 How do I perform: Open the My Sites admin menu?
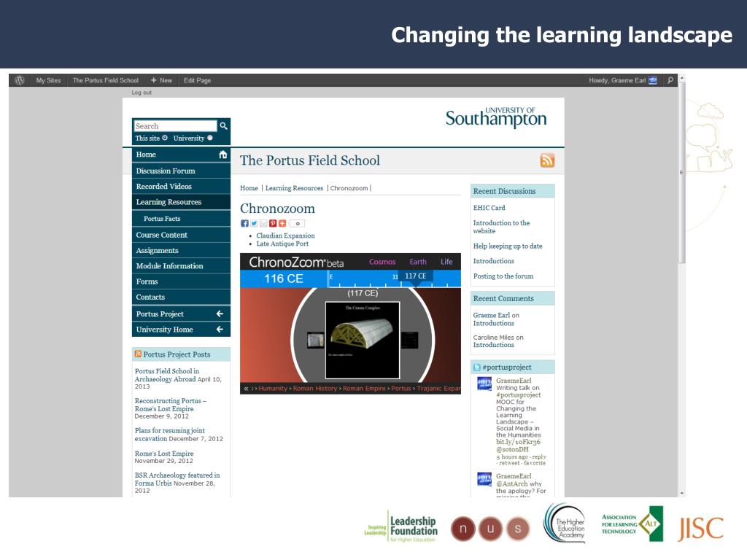pyautogui.click(x=48, y=80)
